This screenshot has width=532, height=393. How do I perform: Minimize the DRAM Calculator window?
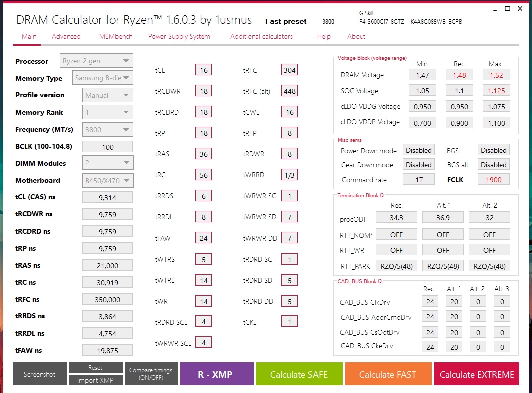(495, 9)
